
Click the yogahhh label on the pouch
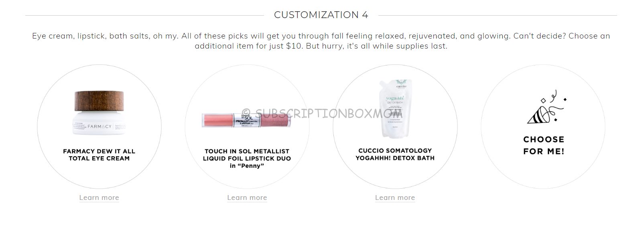tap(395, 98)
